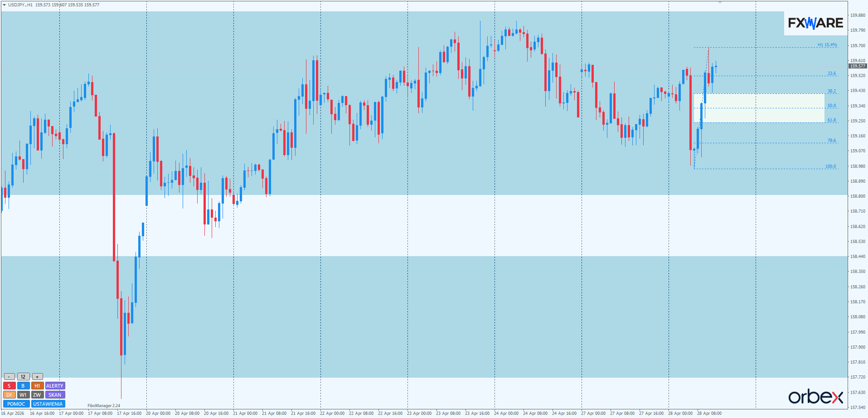
Task: Click the orbex logo
Action: coord(815,397)
